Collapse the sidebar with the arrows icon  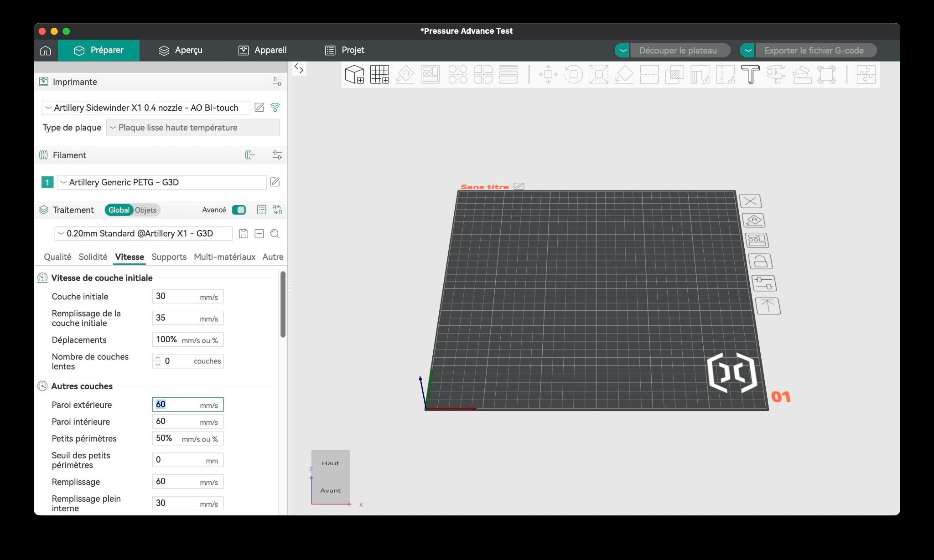tap(299, 68)
